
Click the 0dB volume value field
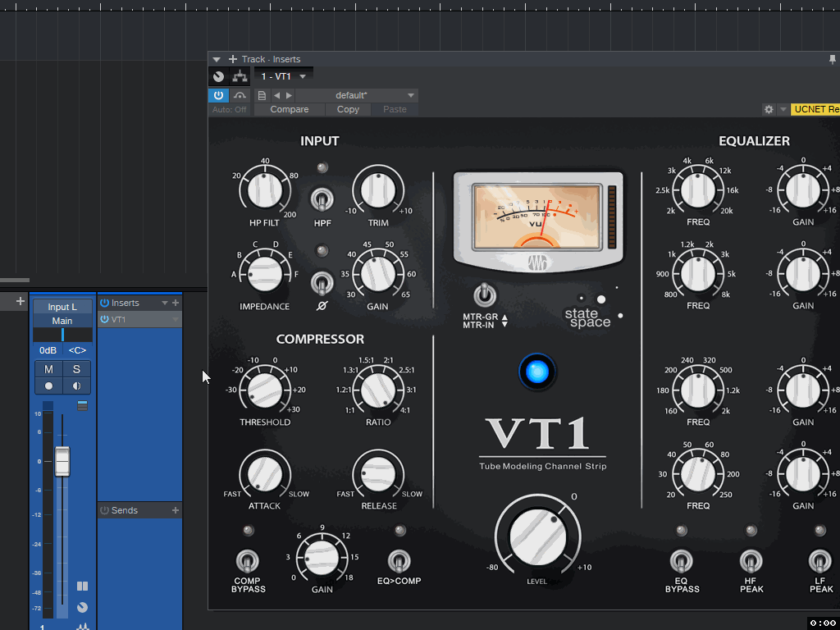[48, 350]
